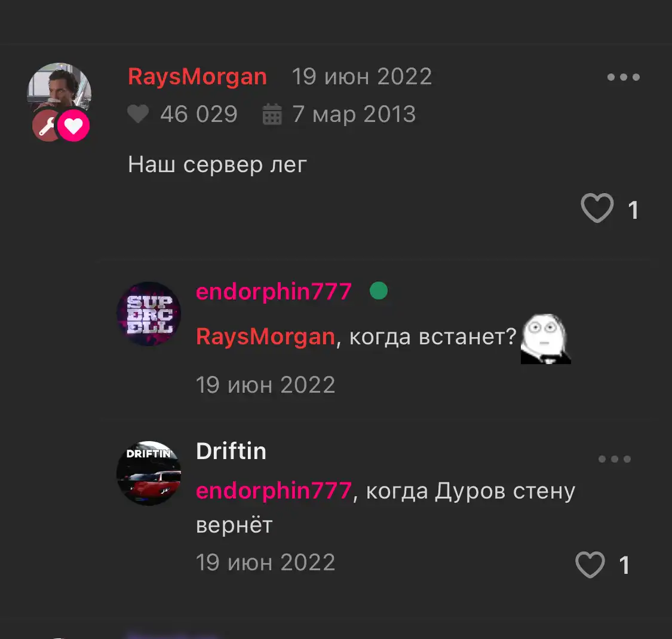Open the Driftin username link
The height and width of the screenshot is (639, 672).
(231, 451)
